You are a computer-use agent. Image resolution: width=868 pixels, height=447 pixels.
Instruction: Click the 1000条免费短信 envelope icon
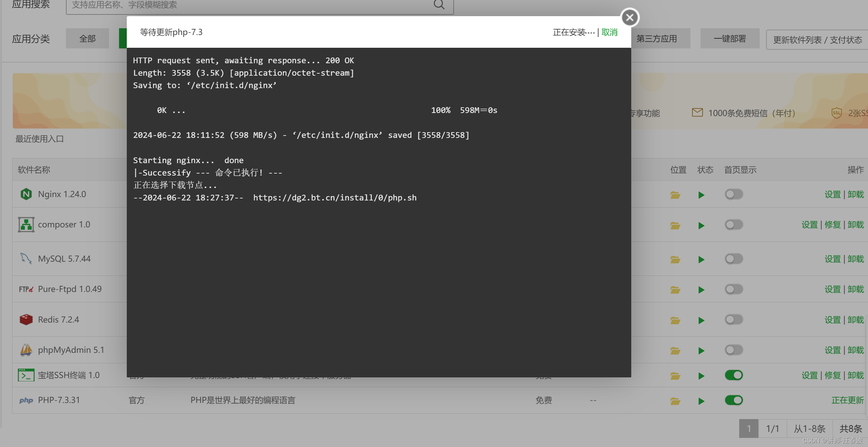(x=697, y=113)
